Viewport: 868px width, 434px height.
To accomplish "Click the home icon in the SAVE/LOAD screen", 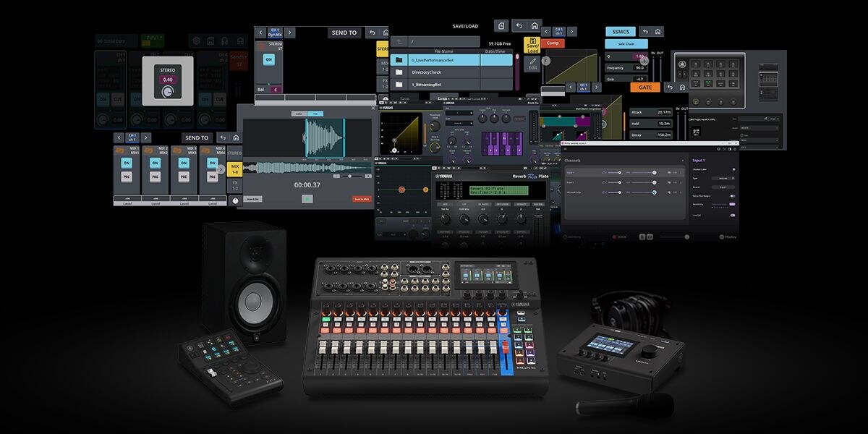I will click(535, 25).
